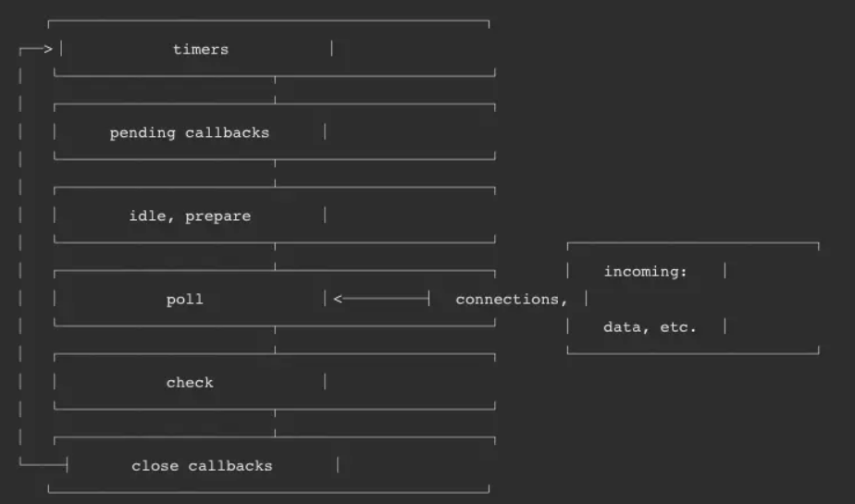The width and height of the screenshot is (855, 504).
Task: Click the arrowhead pointing at timers
Action: pos(48,49)
